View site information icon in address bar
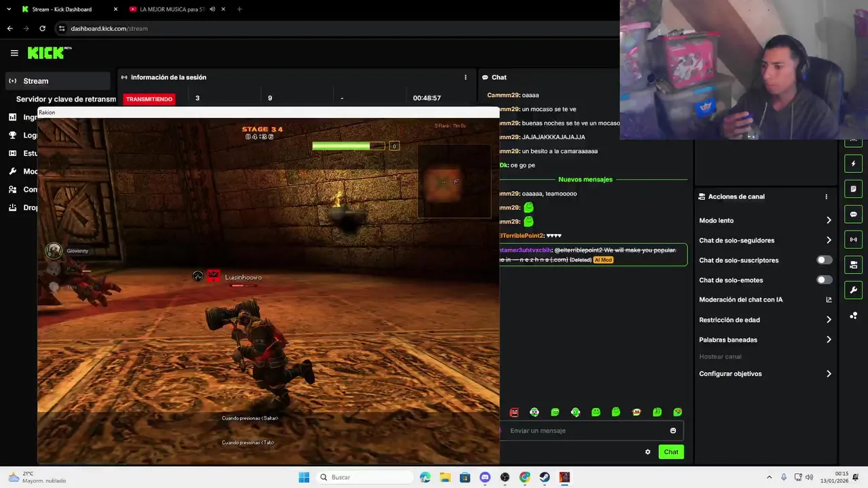The width and height of the screenshot is (868, 488). point(62,28)
